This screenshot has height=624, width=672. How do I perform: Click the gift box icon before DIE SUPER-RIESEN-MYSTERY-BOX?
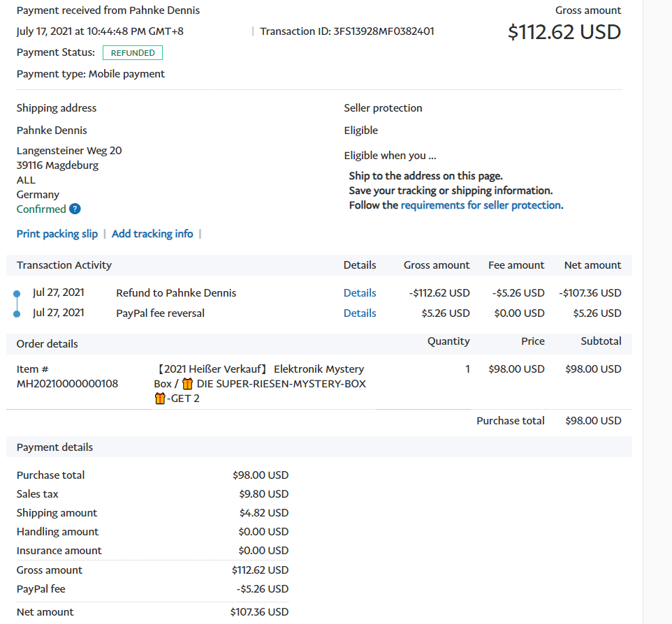pos(187,384)
